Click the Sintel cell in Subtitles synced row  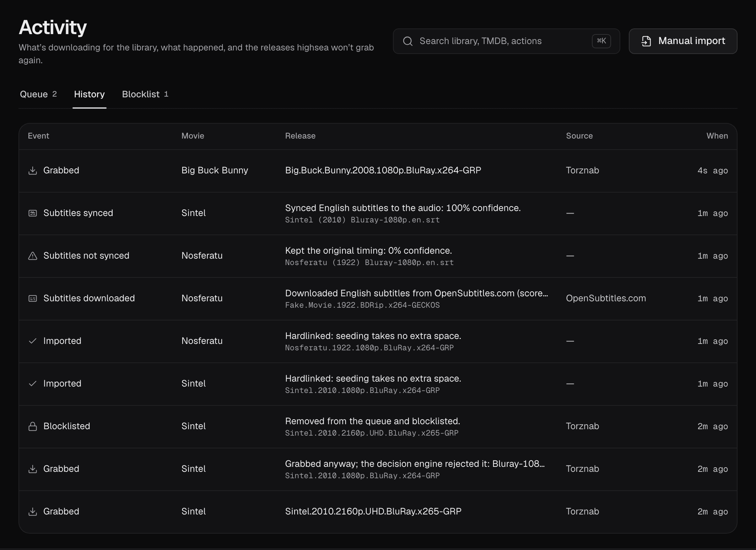194,213
